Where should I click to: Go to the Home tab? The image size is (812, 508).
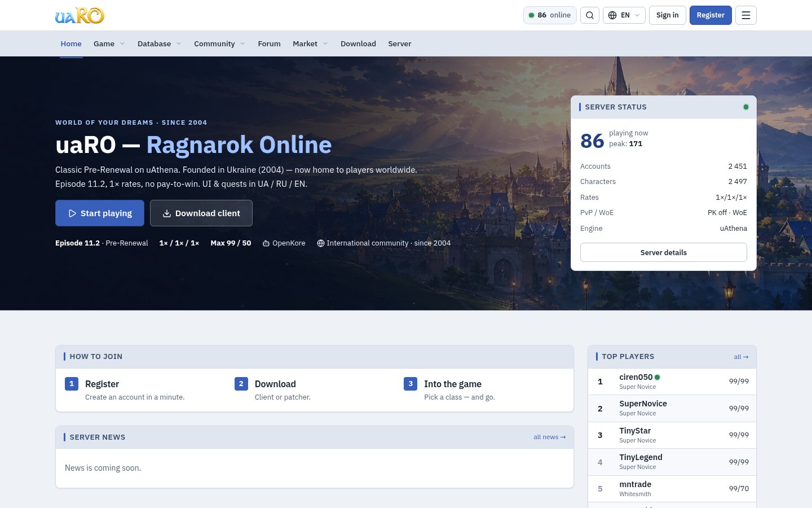71,43
